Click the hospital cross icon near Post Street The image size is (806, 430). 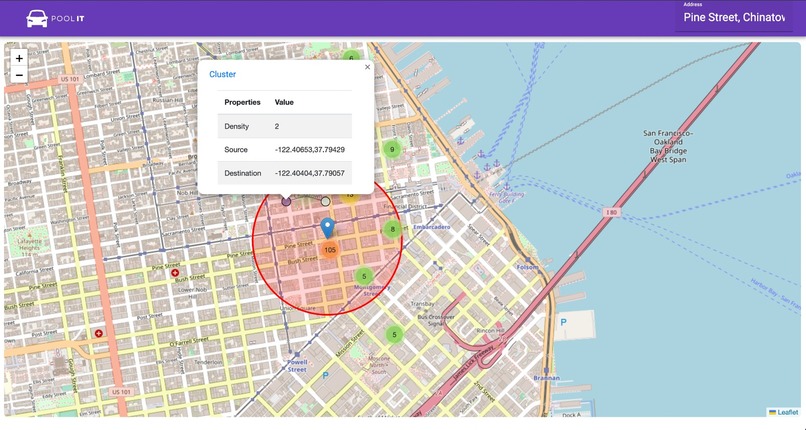pos(99,333)
